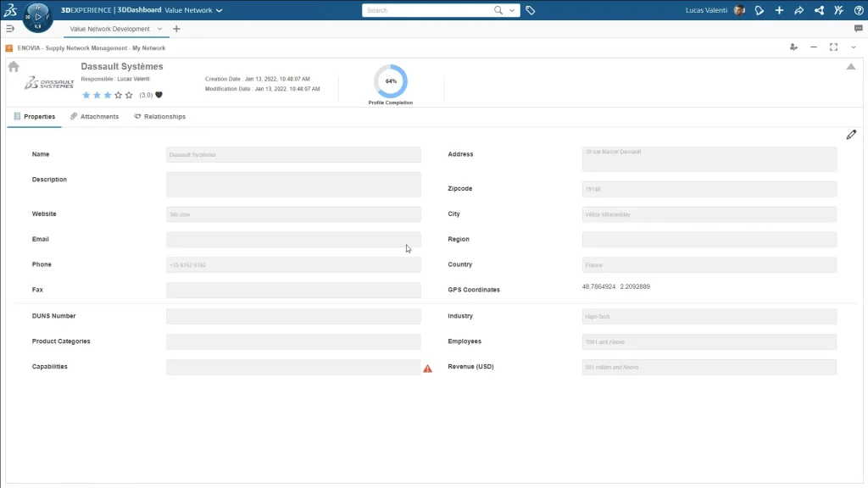Image resolution: width=868 pixels, height=488 pixels.
Task: Click the plus icon in top bar
Action: click(779, 10)
